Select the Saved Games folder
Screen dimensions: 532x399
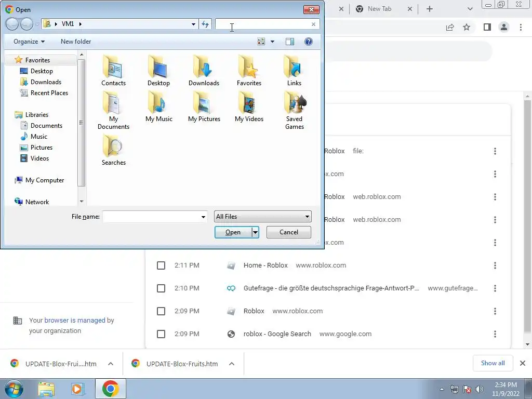(x=294, y=110)
